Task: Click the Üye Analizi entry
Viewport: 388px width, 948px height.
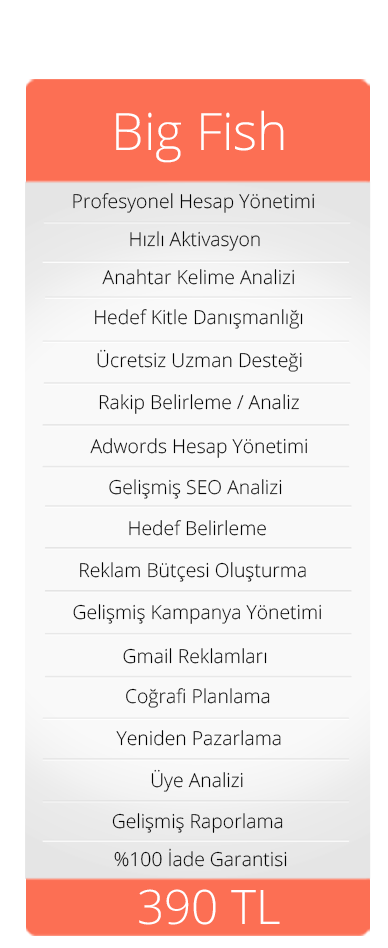Action: (x=197, y=781)
